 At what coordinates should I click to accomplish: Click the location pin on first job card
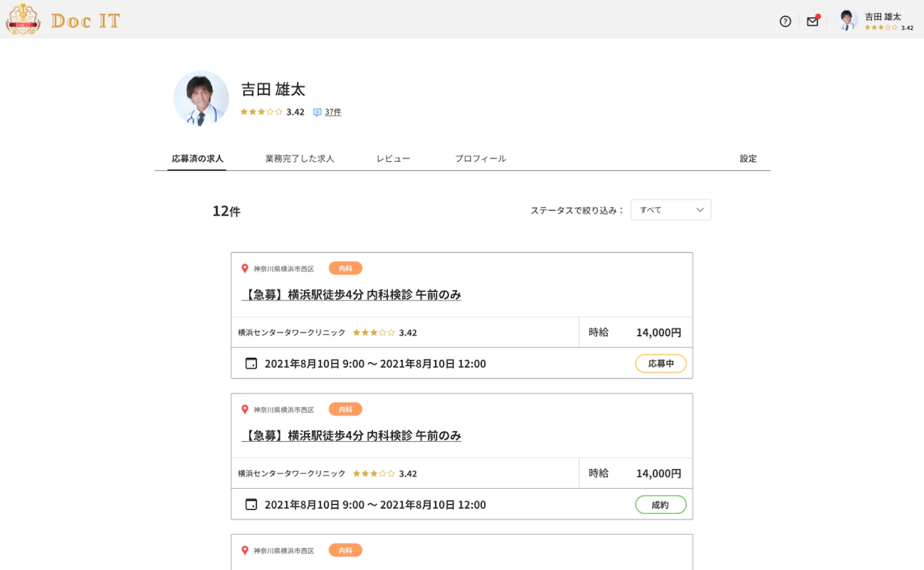[245, 269]
